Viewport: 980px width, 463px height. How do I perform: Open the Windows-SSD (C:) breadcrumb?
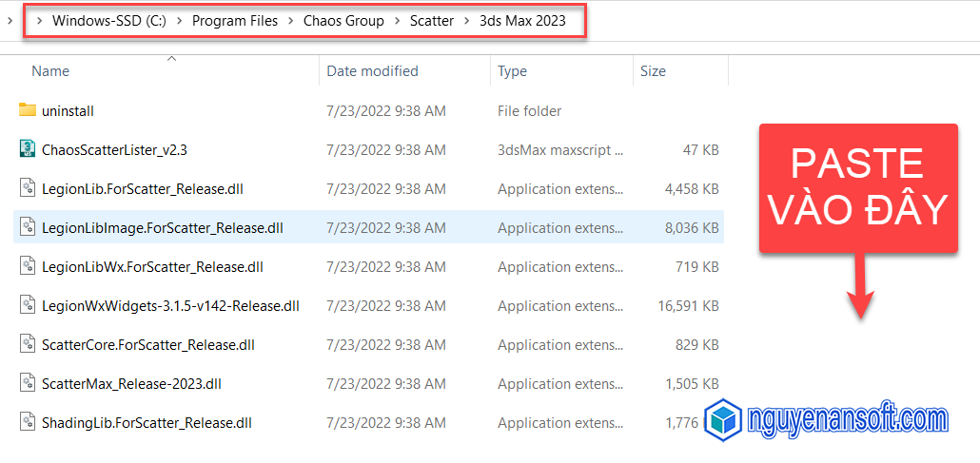tap(108, 21)
